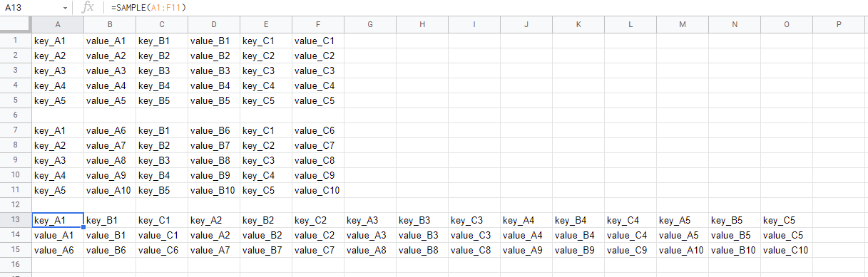Select cell with key_C5 in row 13
The width and height of the screenshot is (868, 277).
coord(787,220)
